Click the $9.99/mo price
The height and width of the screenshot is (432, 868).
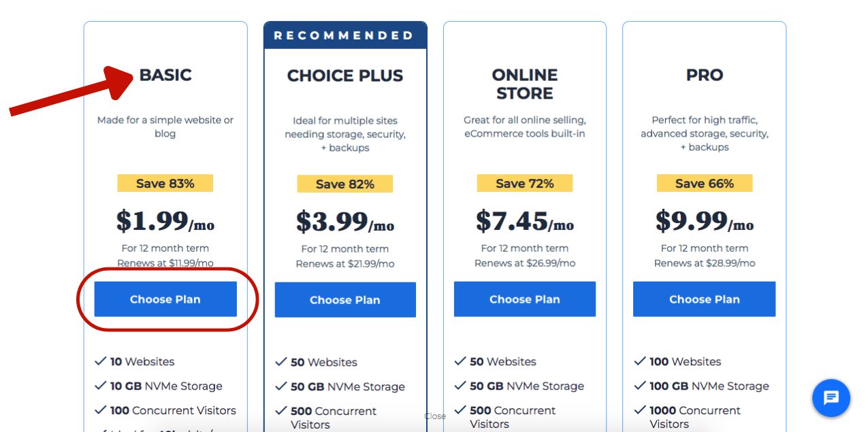pyautogui.click(x=705, y=221)
